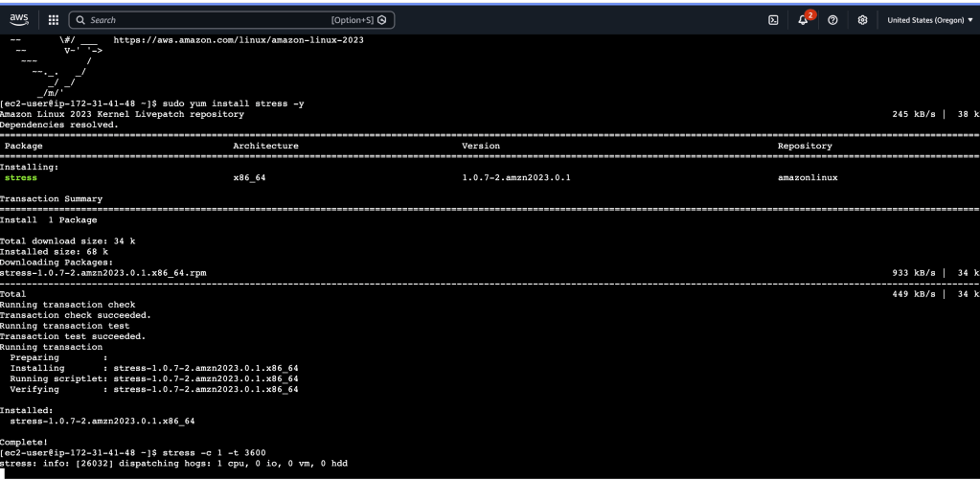Click the dropdown arrow beside Oregon region

[970, 20]
